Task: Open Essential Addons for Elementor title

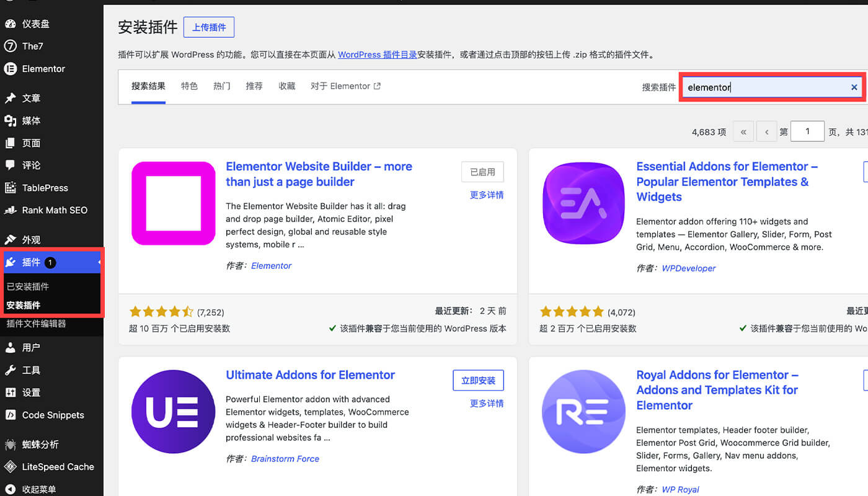Action: [727, 182]
